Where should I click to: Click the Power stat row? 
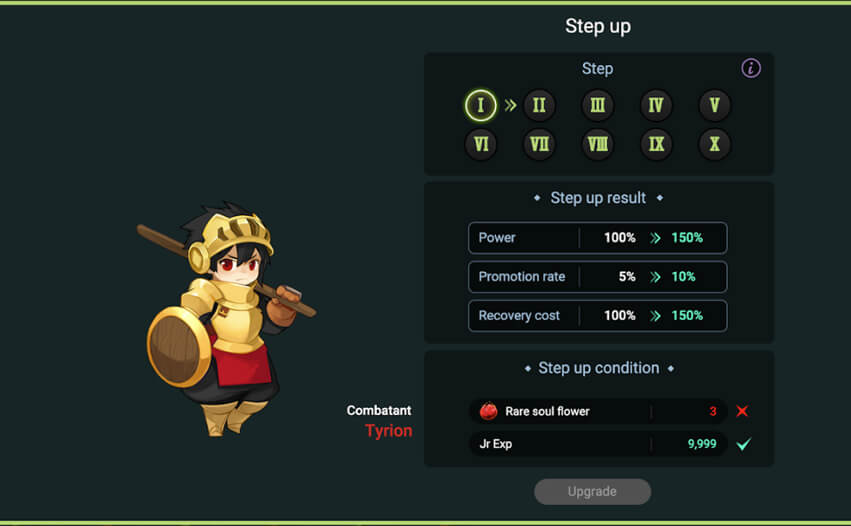click(x=598, y=238)
